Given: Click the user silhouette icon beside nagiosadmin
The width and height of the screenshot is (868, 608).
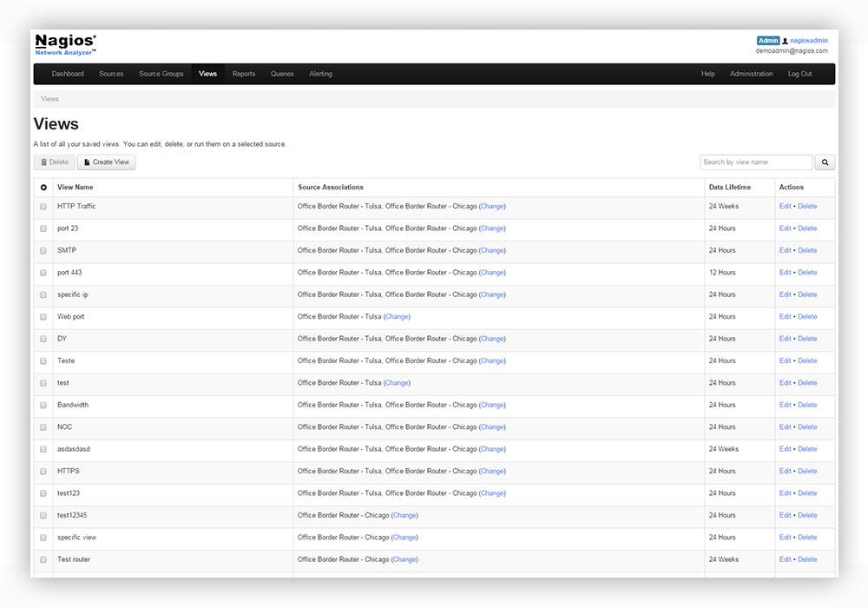Looking at the screenshot, I should point(784,40).
